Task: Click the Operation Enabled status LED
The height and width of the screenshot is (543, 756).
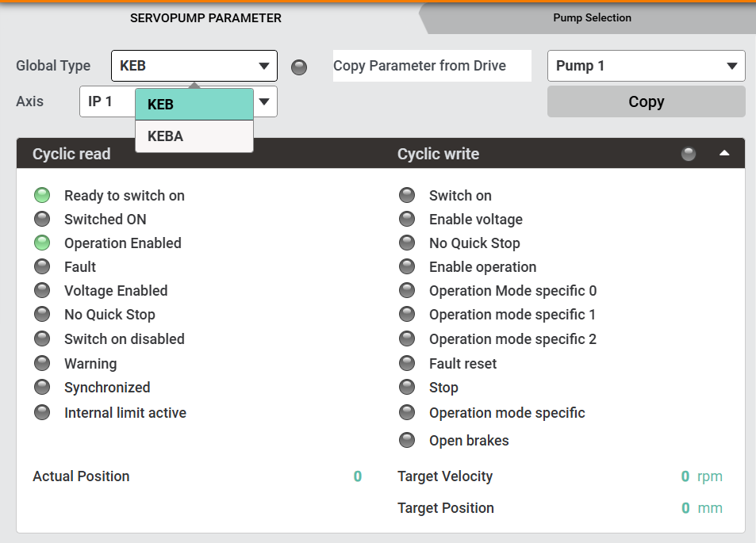Action: point(42,243)
